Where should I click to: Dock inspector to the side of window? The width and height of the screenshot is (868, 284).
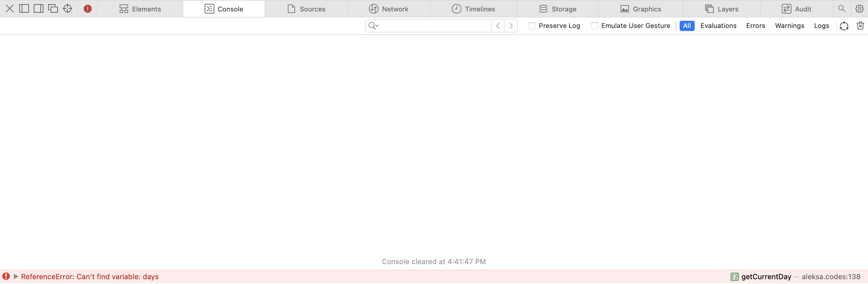[x=24, y=9]
